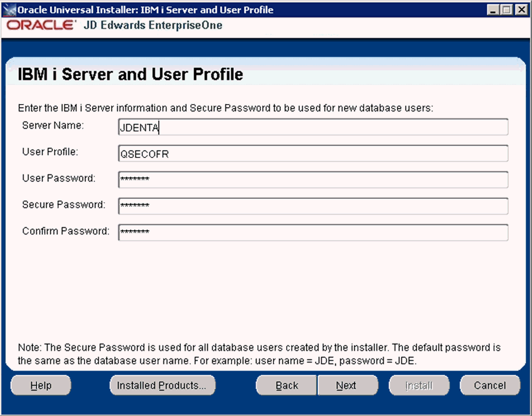Click the Secure Password note text at the bottom
Image resolution: width=532 pixels, height=416 pixels.
point(259,354)
